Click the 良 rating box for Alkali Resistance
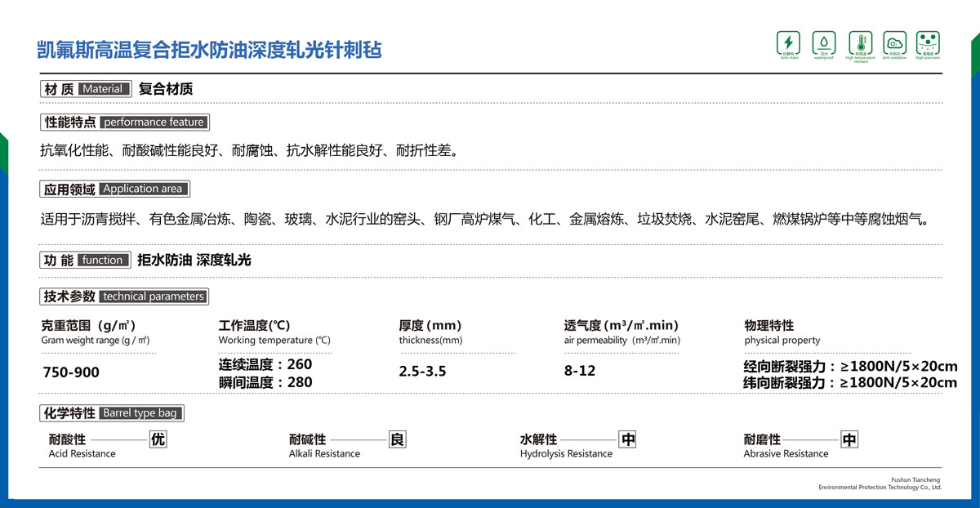The height and width of the screenshot is (508, 980). (x=396, y=439)
